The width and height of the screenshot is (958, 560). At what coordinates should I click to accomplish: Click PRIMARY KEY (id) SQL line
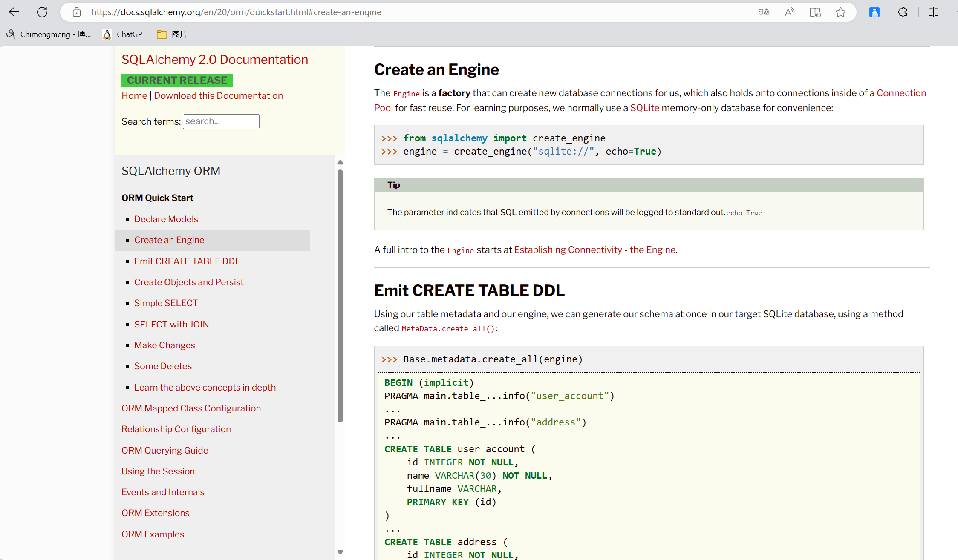point(452,502)
